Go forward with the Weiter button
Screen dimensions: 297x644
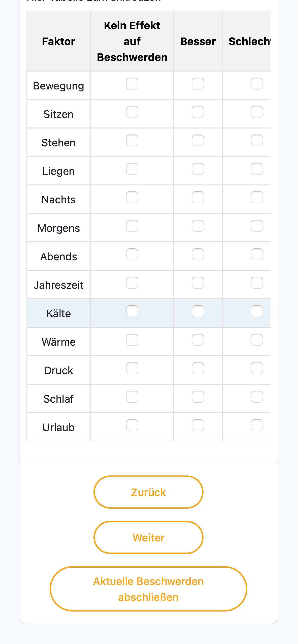point(148,537)
